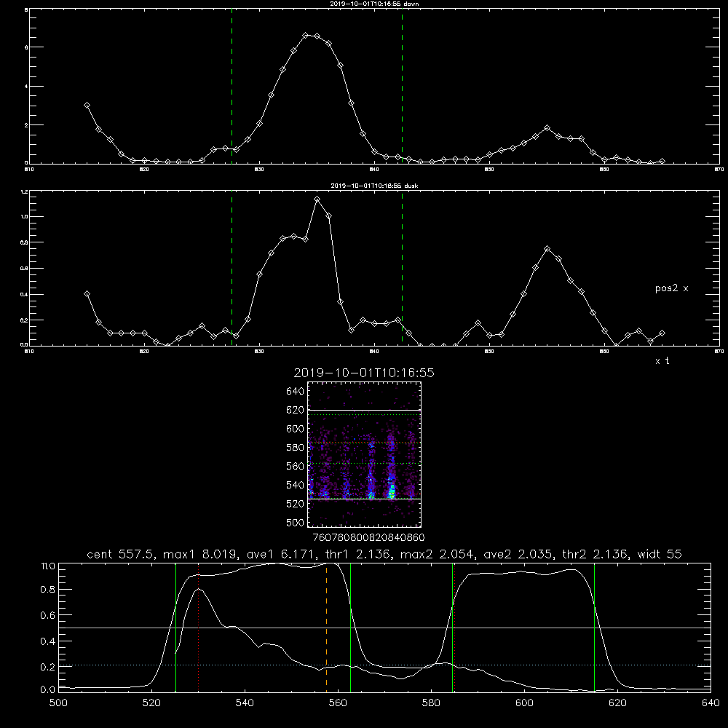Click the 600 label beside the spectrogram
This screenshot has height=728, width=728.
(x=296, y=429)
